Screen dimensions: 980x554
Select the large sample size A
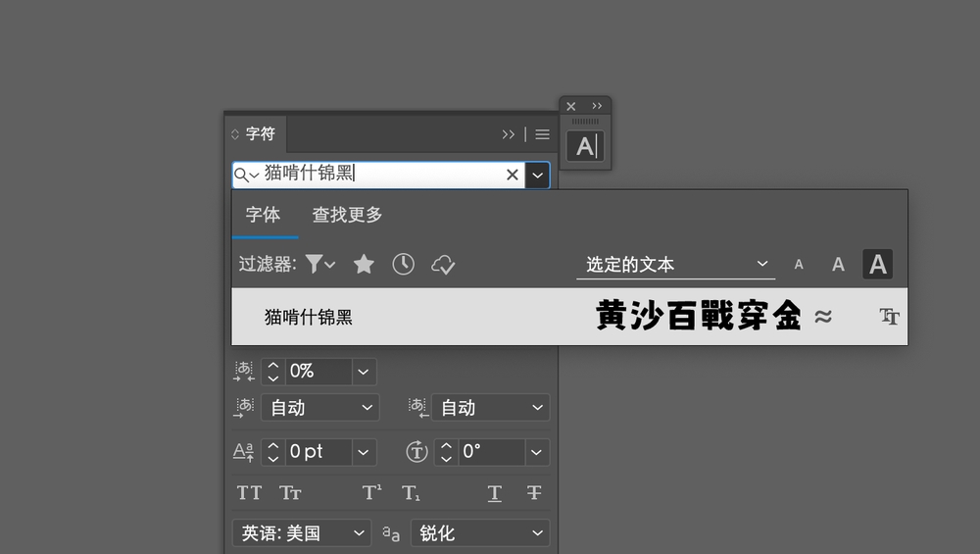point(877,265)
